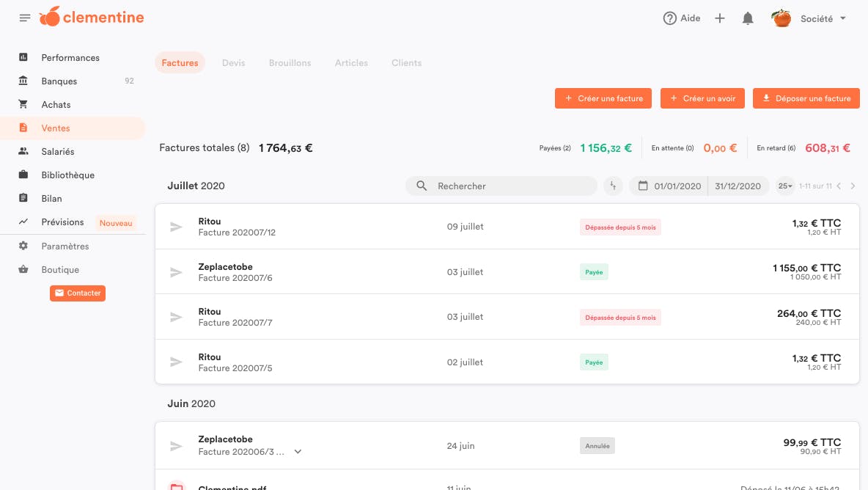The height and width of the screenshot is (490, 868).
Task: Open the notifications bell
Action: [748, 18]
